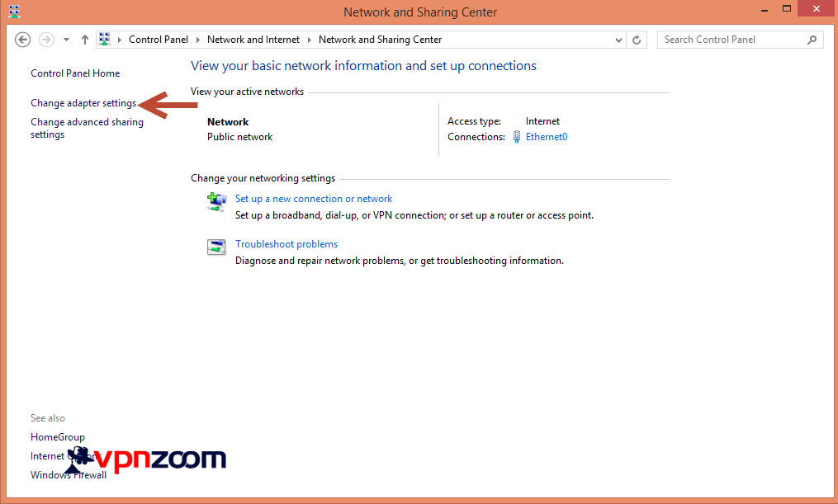
Task: Click the 'Public network' text
Action: (240, 137)
